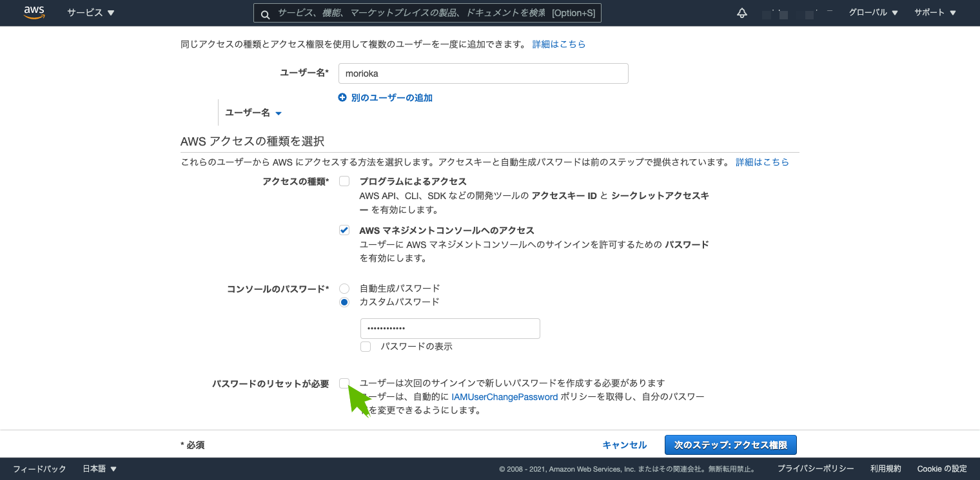980x480 pixels.
Task: Tick the パスワードの表示 checkbox
Action: pyautogui.click(x=366, y=347)
